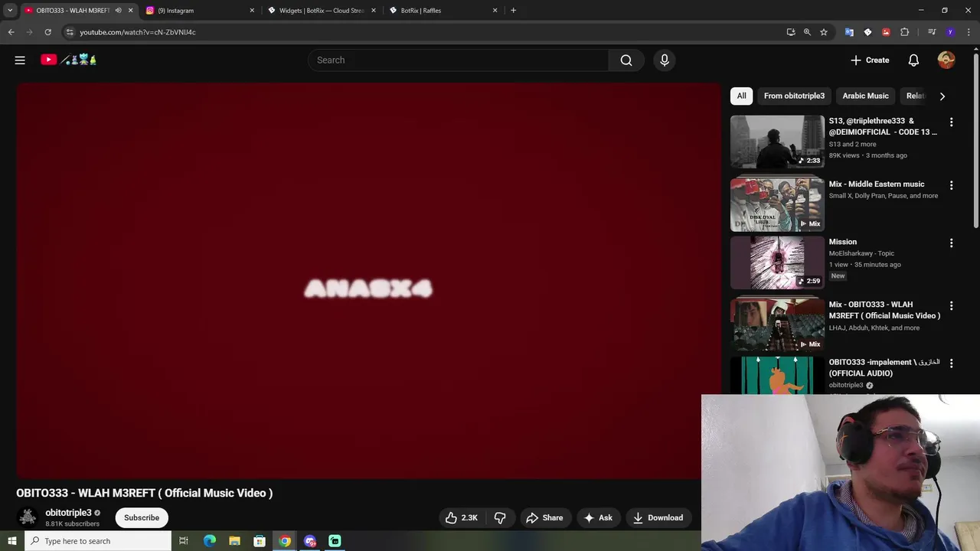Open Task View on the taskbar
980x551 pixels.
(x=184, y=541)
